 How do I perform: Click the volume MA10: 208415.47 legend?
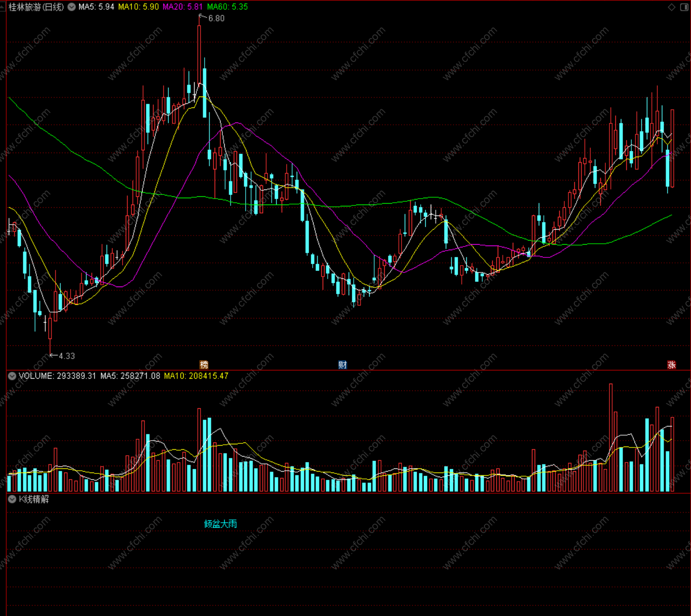pos(196,376)
